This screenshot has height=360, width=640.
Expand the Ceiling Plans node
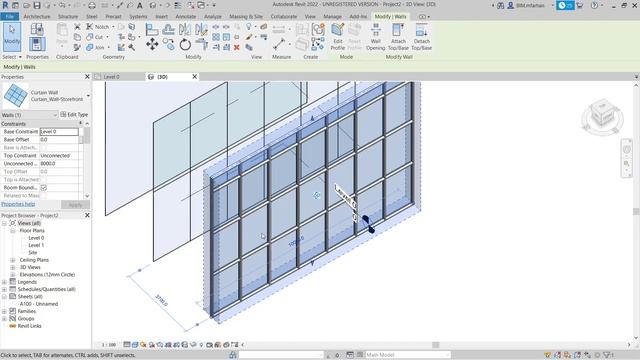click(x=13, y=260)
